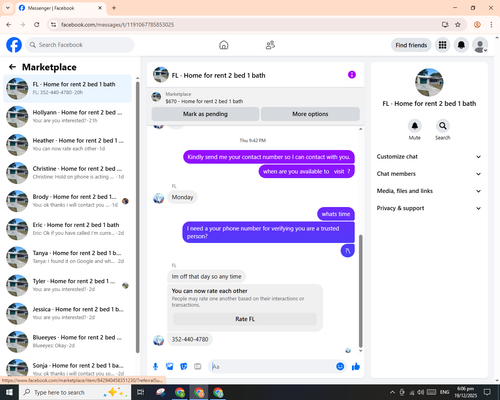The width and height of the screenshot is (500, 400).
Task: Click the bookmark star in address bar
Action: (x=458, y=25)
